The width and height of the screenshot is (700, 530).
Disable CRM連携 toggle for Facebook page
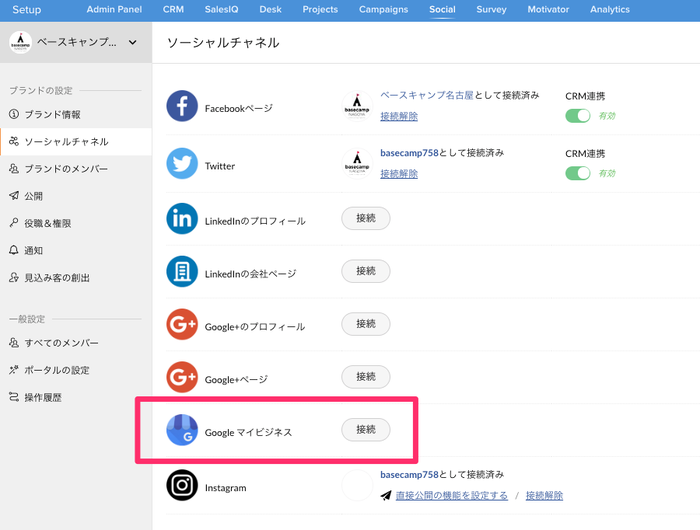(x=578, y=116)
